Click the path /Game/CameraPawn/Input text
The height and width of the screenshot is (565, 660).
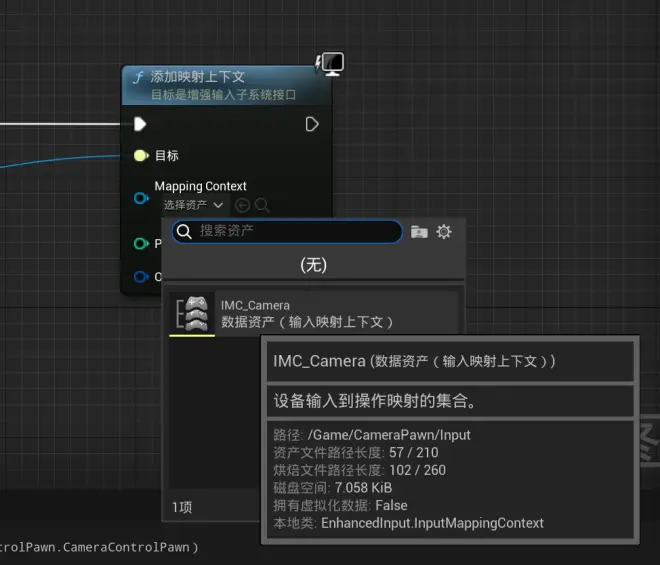pyautogui.click(x=389, y=435)
